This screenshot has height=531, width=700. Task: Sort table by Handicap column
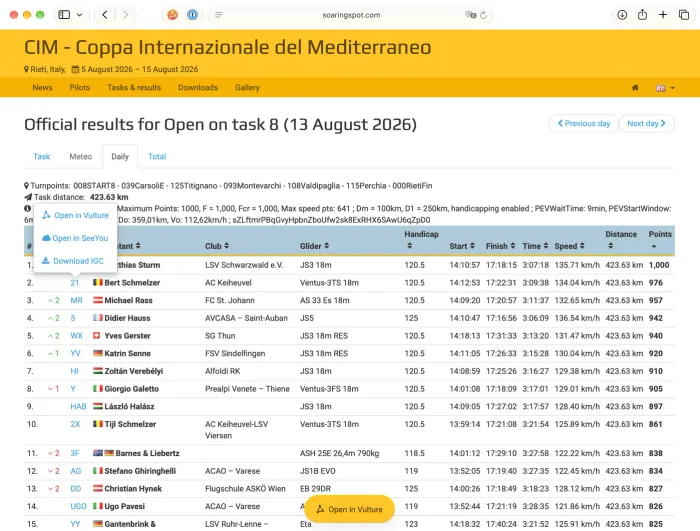421,240
